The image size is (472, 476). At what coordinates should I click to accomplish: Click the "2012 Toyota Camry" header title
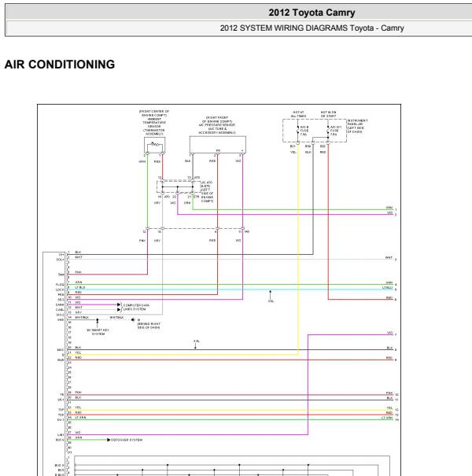[x=312, y=13]
